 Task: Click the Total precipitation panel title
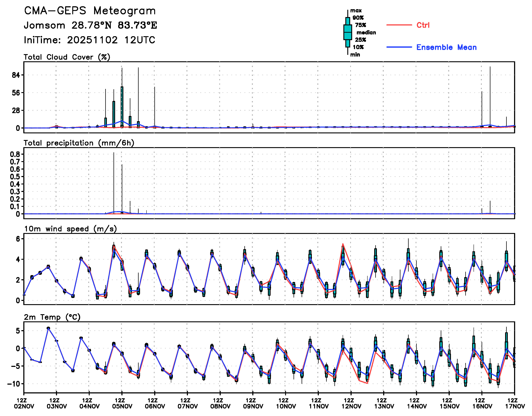(79, 143)
